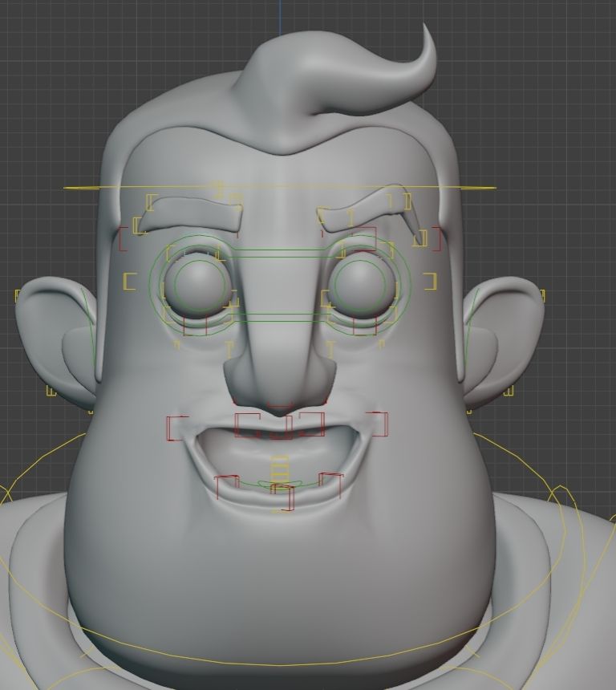
Task: Select yellow control at screen-right earlobe
Action: [x=509, y=392]
